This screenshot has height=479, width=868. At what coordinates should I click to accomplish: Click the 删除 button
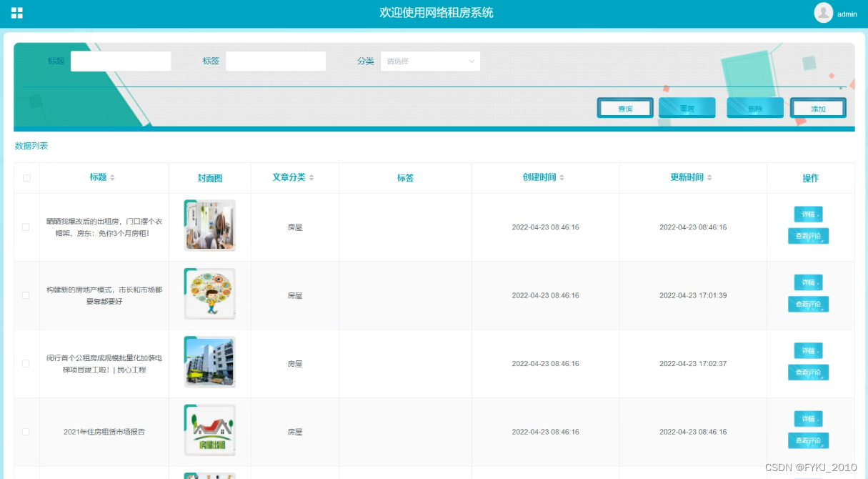[x=755, y=109]
